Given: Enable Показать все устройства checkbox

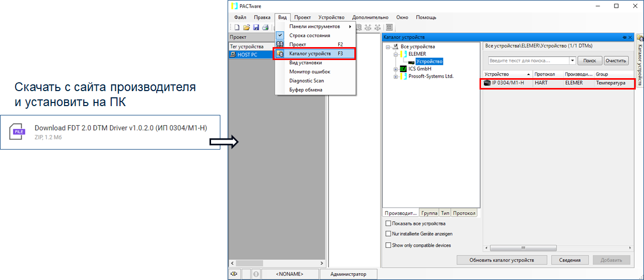Looking at the screenshot, I should click(388, 224).
